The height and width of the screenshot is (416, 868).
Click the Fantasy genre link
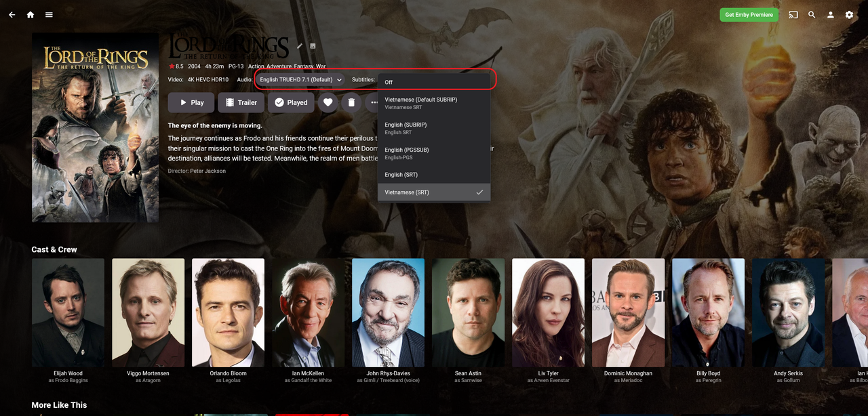(x=303, y=67)
